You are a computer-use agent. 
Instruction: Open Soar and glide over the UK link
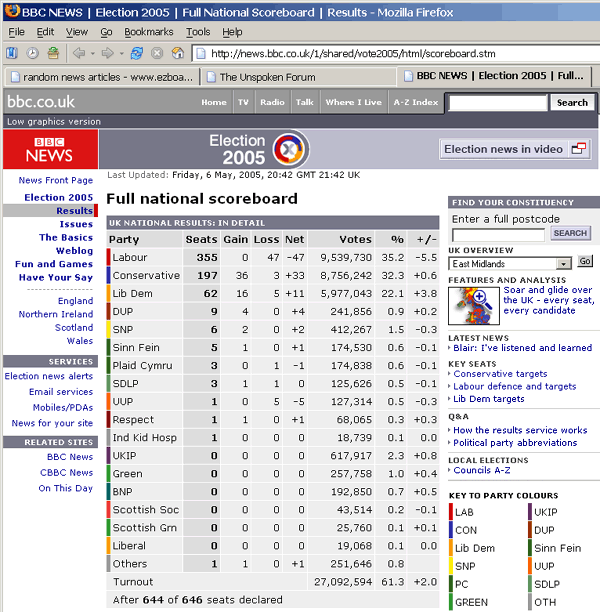click(549, 300)
